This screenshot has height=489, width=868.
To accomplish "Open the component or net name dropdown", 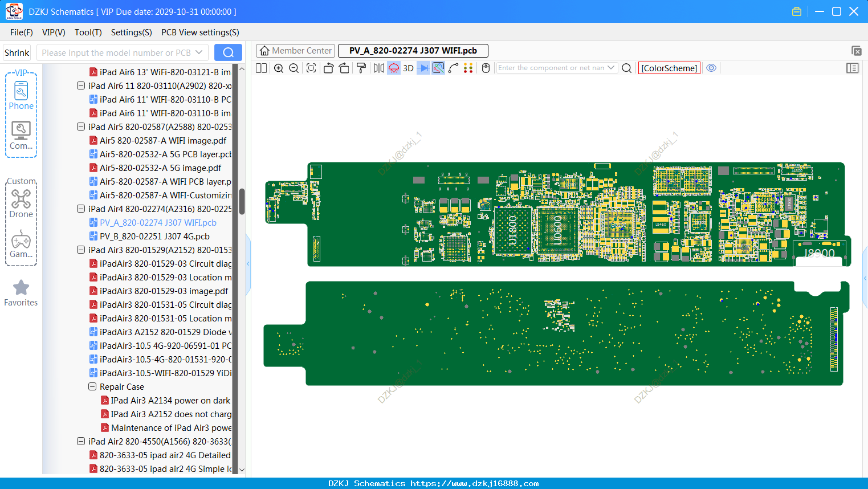I will coord(611,68).
